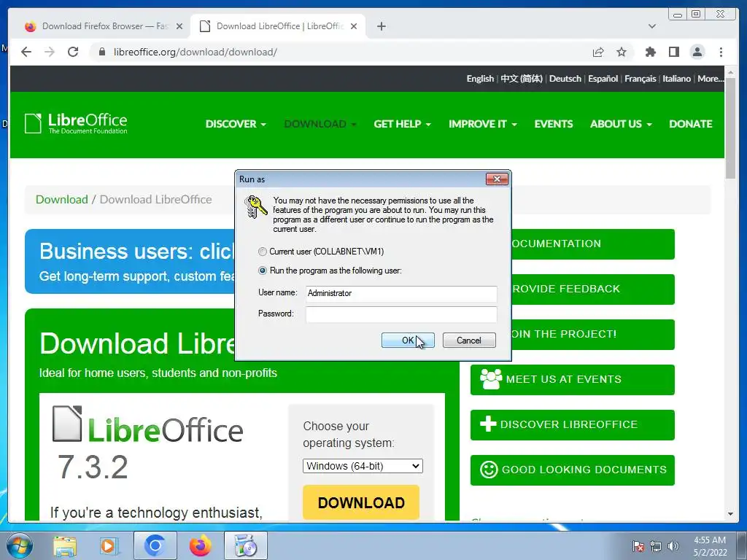Open Firefox from the taskbar
747x560 pixels.
[x=201, y=545]
